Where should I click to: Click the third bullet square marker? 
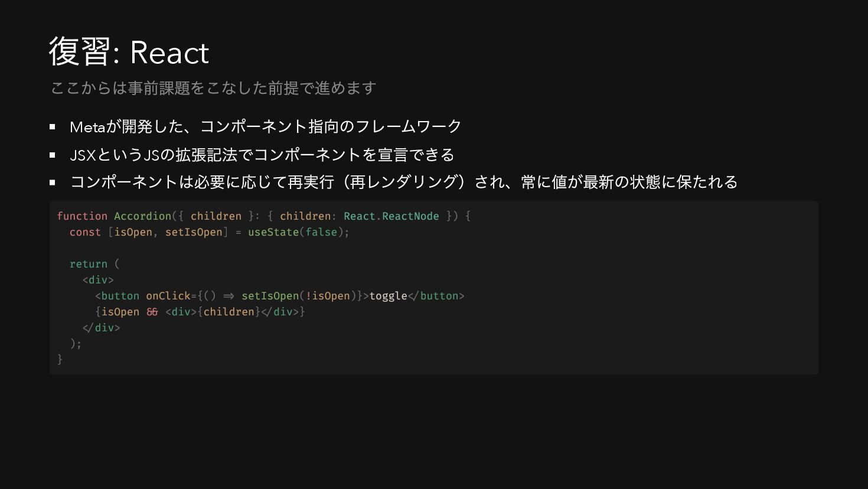click(x=53, y=182)
